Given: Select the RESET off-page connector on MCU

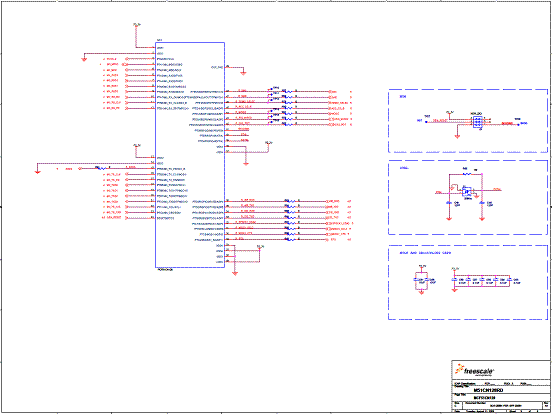Looking at the screenshot, I should tap(127, 218).
